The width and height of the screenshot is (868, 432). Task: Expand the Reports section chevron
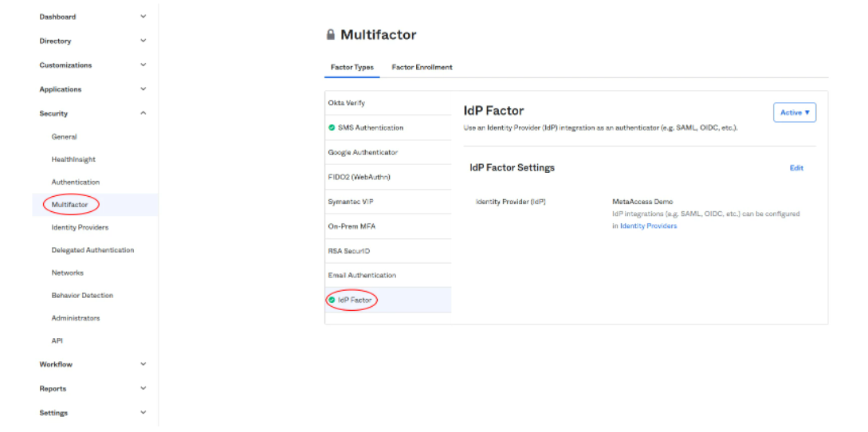(143, 388)
